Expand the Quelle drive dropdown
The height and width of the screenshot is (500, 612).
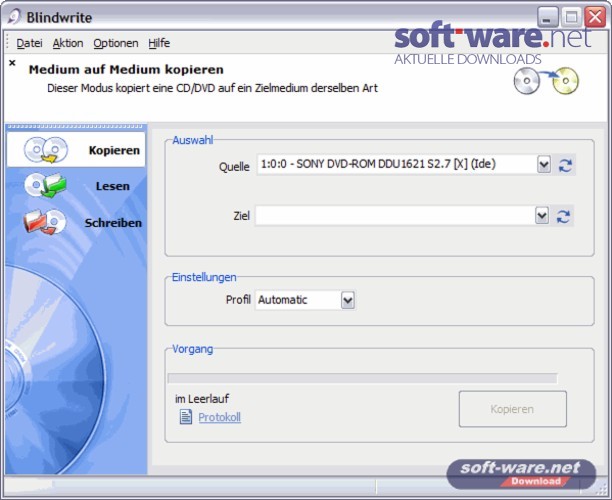544,164
